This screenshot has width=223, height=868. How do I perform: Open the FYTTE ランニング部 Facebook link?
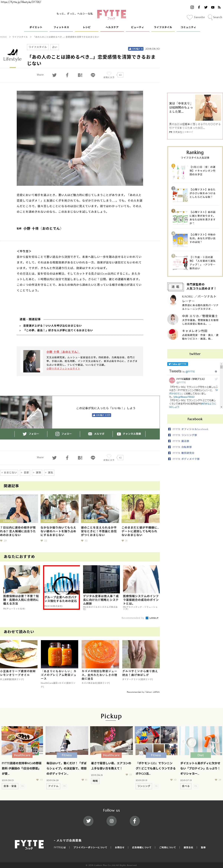tap(184, 435)
